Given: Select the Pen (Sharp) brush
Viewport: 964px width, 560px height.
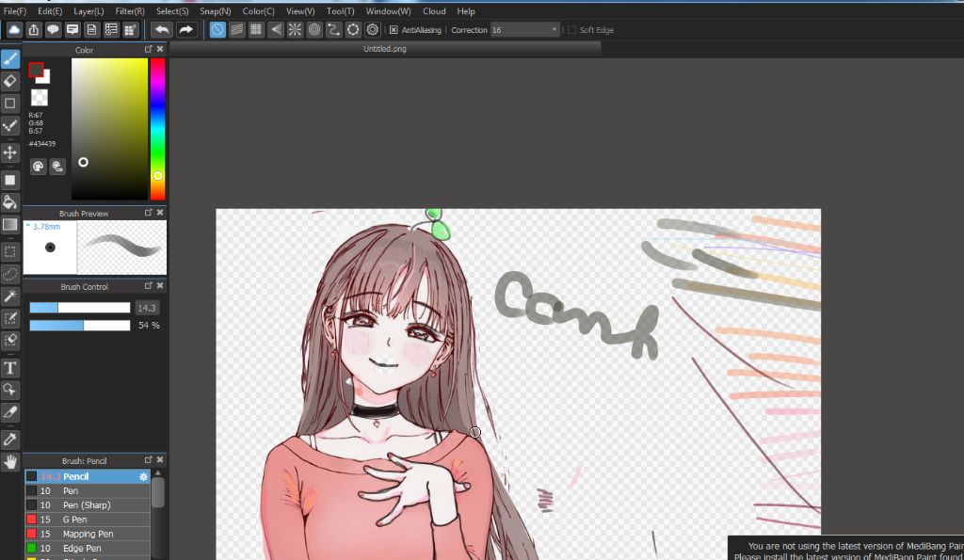Looking at the screenshot, I should pos(88,504).
